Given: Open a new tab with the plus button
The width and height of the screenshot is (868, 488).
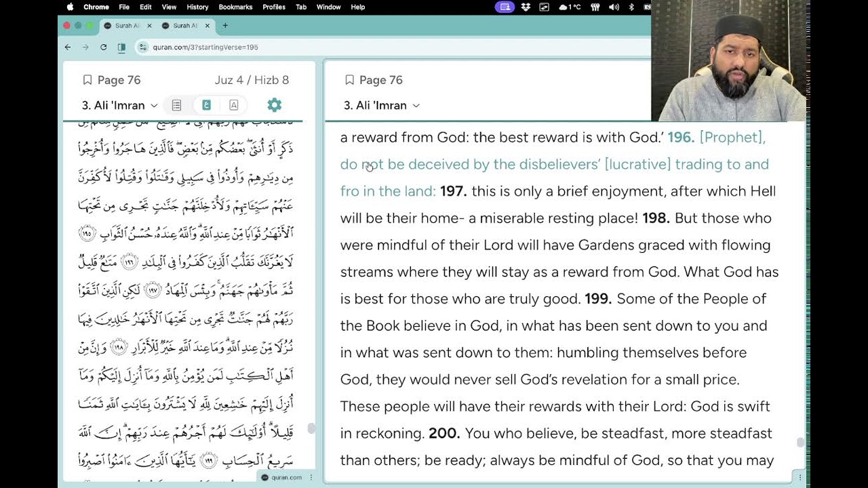Looking at the screenshot, I should (225, 26).
